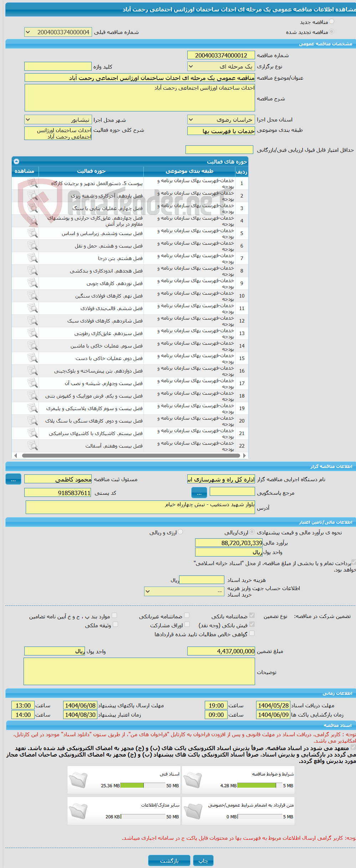
Task: Open the شماره مناقصه قبلی dropdown
Action: pos(58,32)
